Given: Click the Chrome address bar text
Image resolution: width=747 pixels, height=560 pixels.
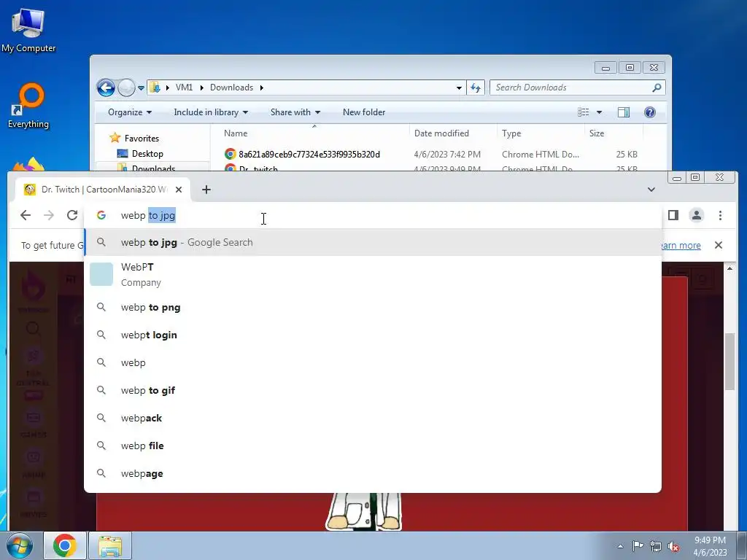Looking at the screenshot, I should click(148, 215).
